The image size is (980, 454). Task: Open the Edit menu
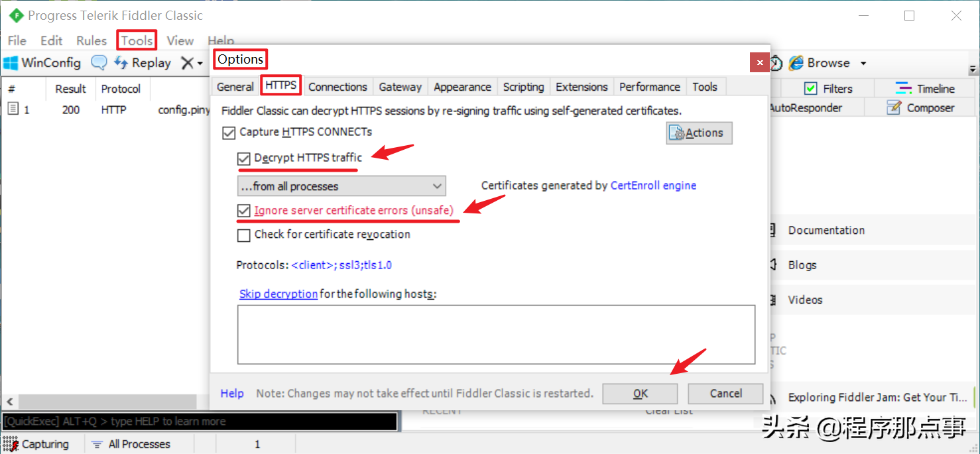coord(52,40)
